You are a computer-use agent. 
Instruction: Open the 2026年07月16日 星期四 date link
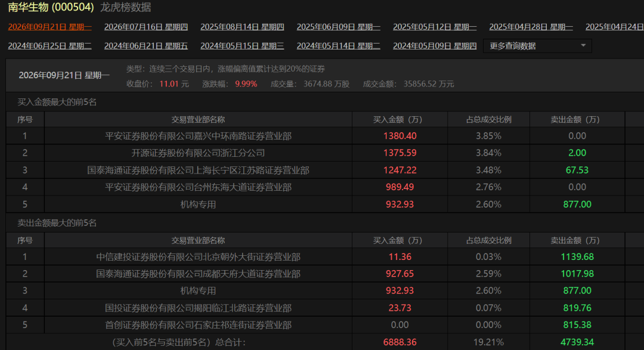click(x=146, y=27)
